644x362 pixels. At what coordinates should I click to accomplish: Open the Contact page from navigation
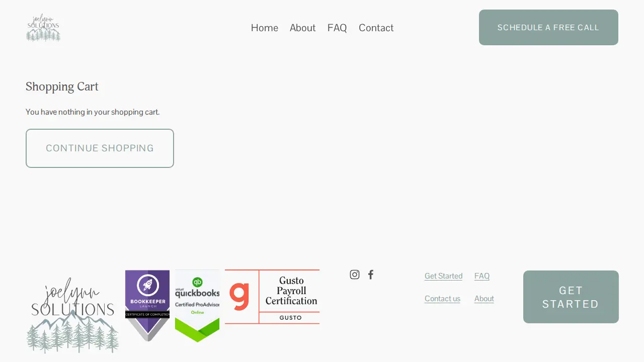(376, 28)
